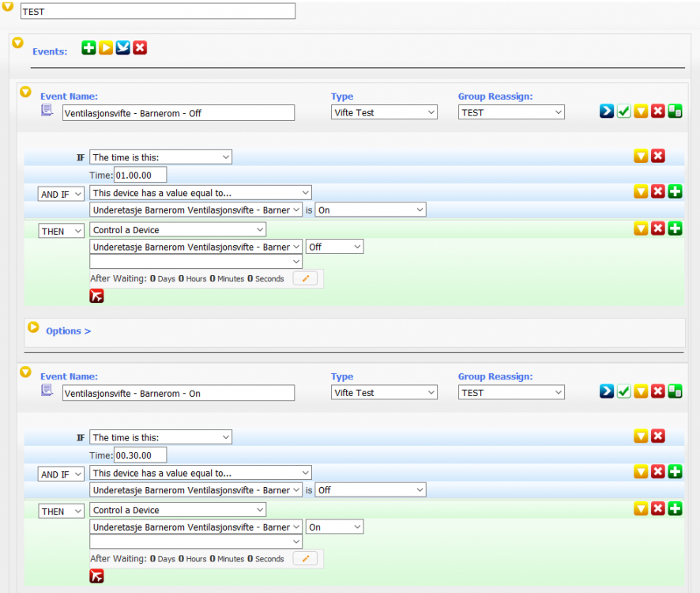Open the 'The time is this:' dropdown in Off event
This screenshot has width=700, height=593.
(160, 157)
